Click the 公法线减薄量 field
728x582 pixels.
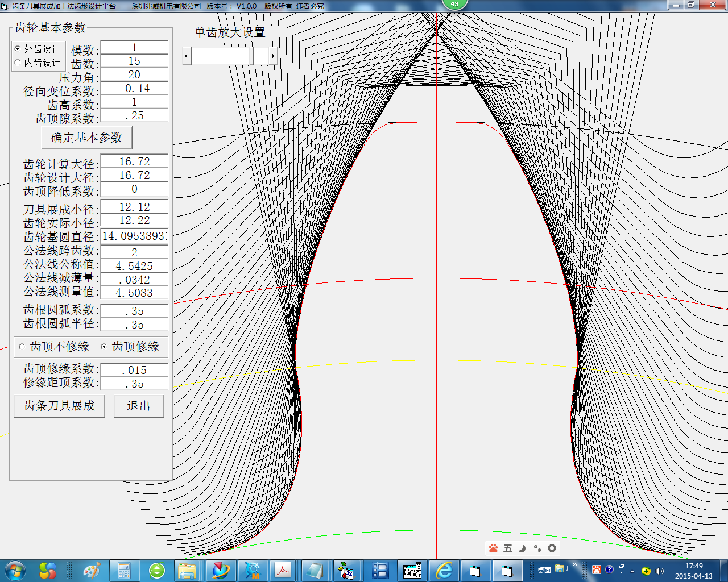point(134,279)
